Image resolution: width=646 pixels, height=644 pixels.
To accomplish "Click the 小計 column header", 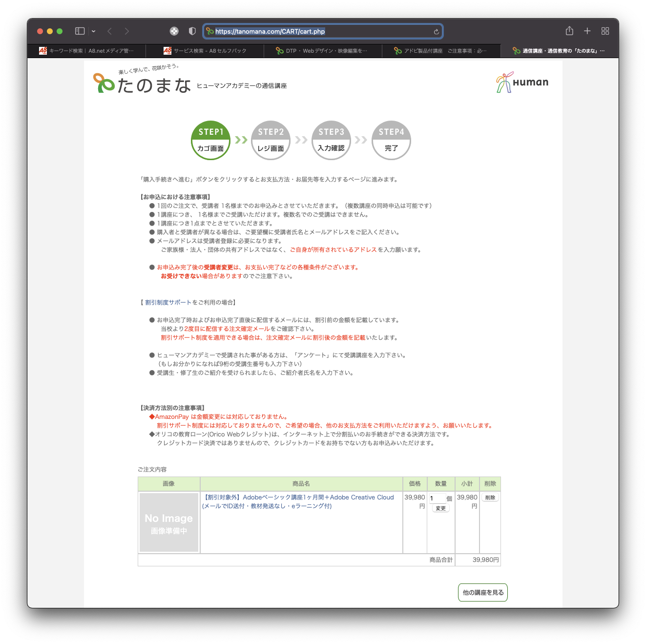I will (x=467, y=484).
